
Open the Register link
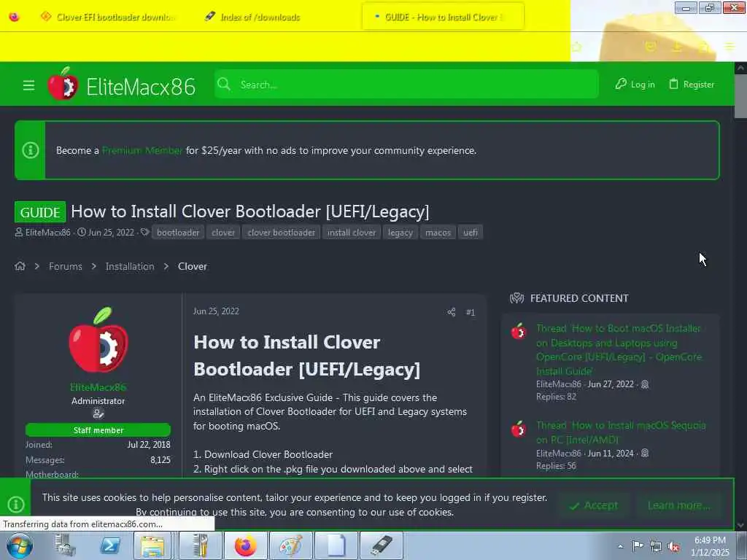click(x=692, y=85)
